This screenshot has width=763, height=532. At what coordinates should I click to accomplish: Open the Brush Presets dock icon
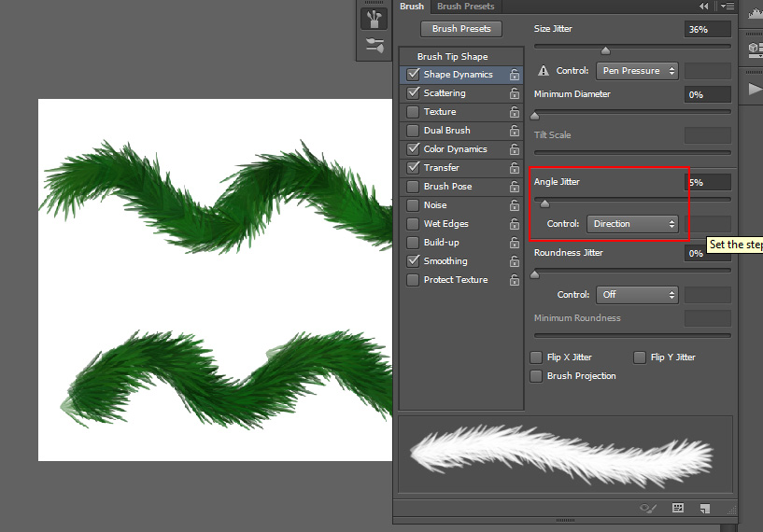pyautogui.click(x=374, y=45)
